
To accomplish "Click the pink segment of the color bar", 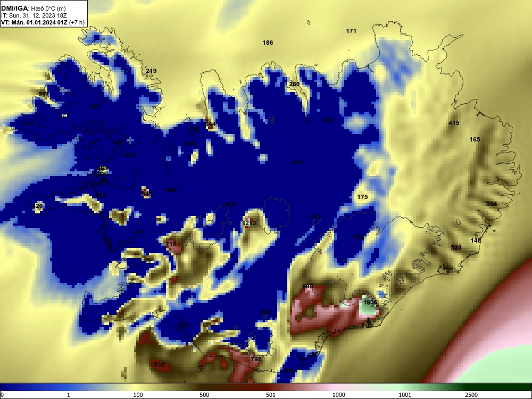I will [x=332, y=387].
